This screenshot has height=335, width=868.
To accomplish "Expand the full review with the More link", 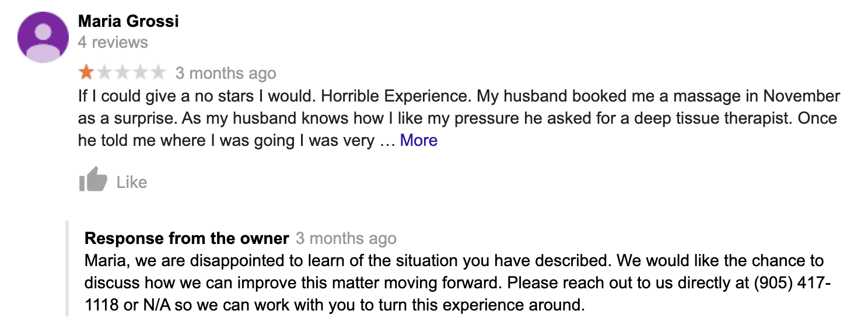I will tap(419, 141).
